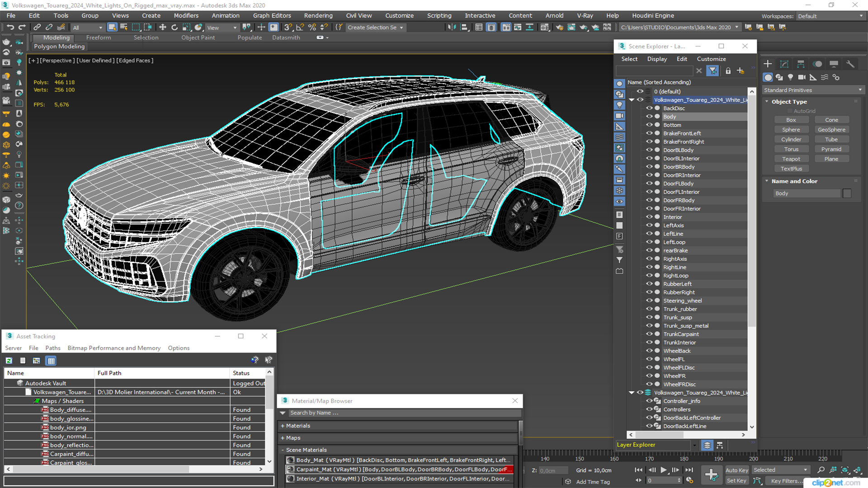Viewport: 868px width, 488px height.
Task: Open Display menu in Scene Explorer
Action: [657, 59]
